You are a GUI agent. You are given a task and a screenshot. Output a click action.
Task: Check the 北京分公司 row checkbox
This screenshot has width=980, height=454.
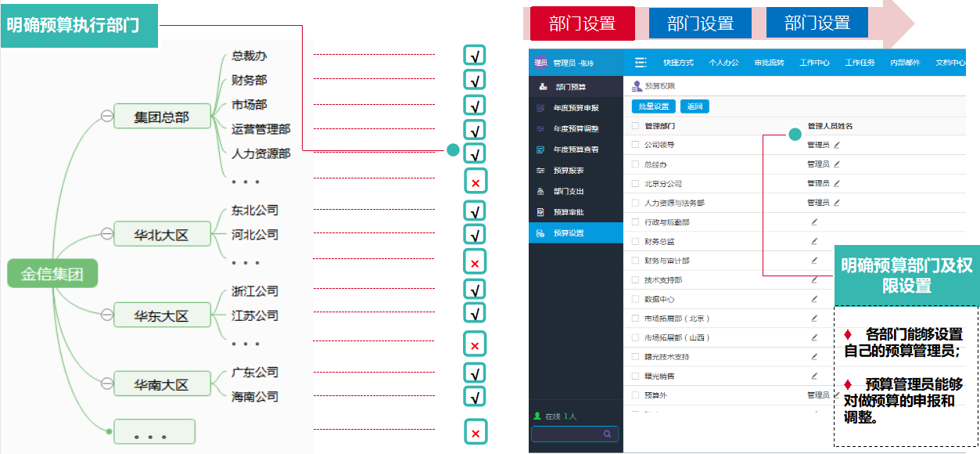[636, 184]
